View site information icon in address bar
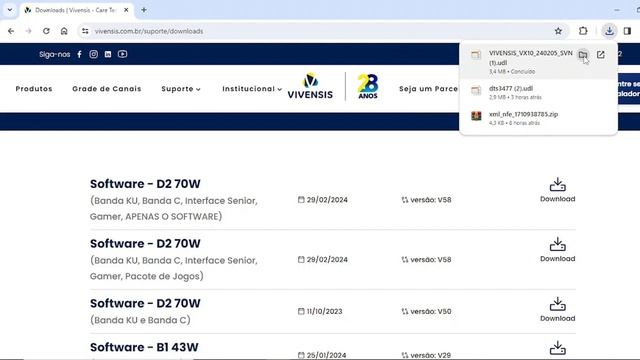This screenshot has width=640, height=360. [85, 31]
